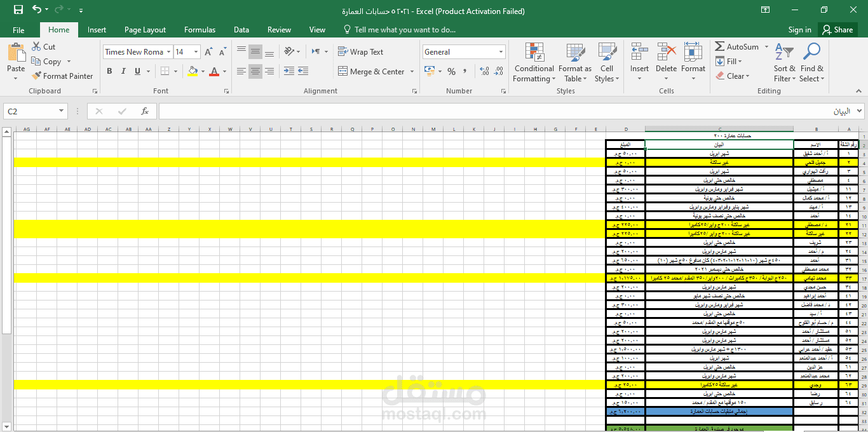Click the Borders grid icon
The height and width of the screenshot is (432, 868).
(165, 72)
